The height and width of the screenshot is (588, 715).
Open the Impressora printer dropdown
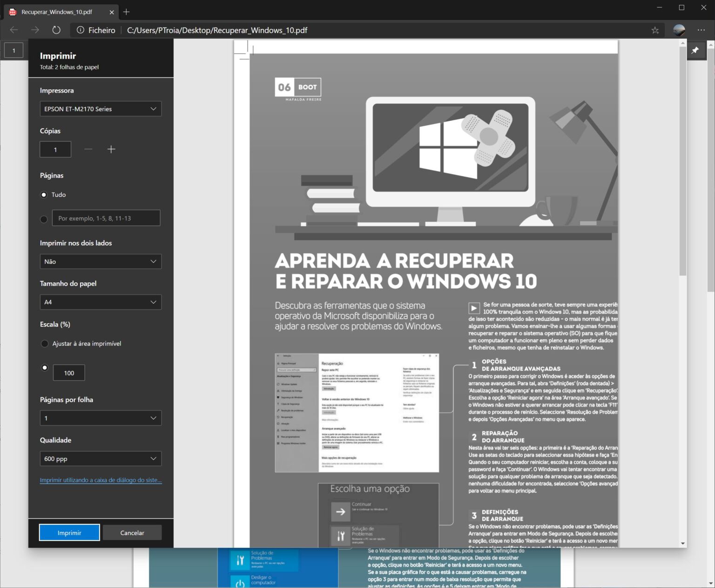(101, 108)
